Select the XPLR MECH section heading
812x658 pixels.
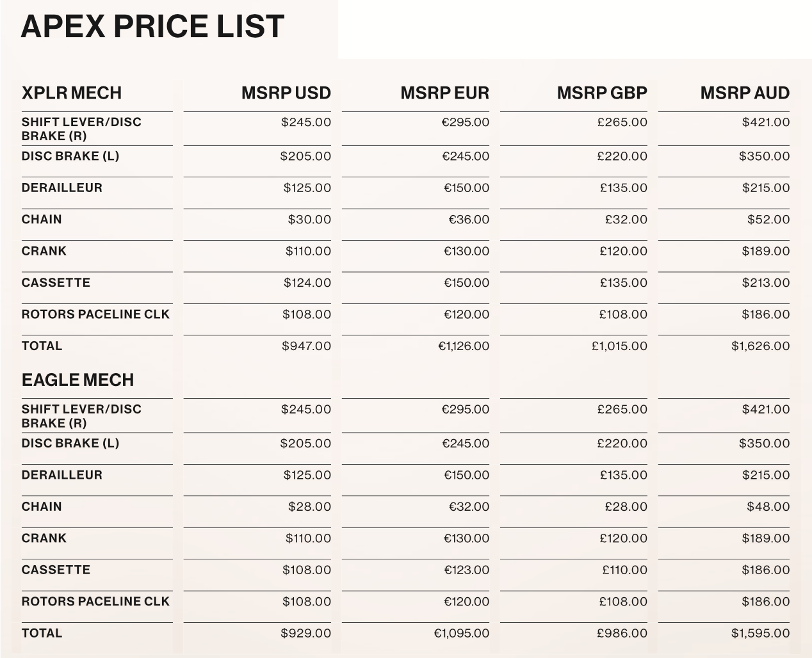71,93
